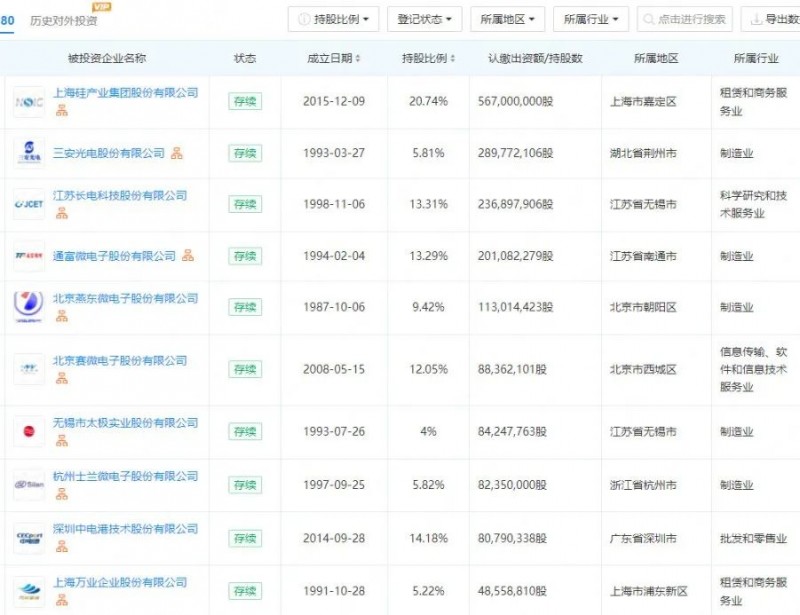Focus the 点击进行搜索 search field
Image resolution: width=800 pixels, height=615 pixels.
[685, 19]
